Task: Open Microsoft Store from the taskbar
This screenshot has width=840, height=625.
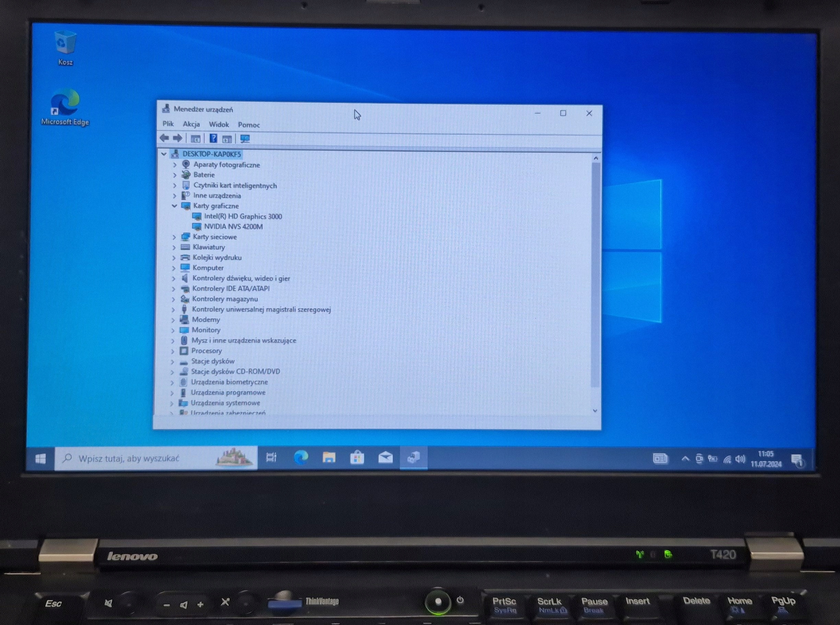Action: coord(357,458)
